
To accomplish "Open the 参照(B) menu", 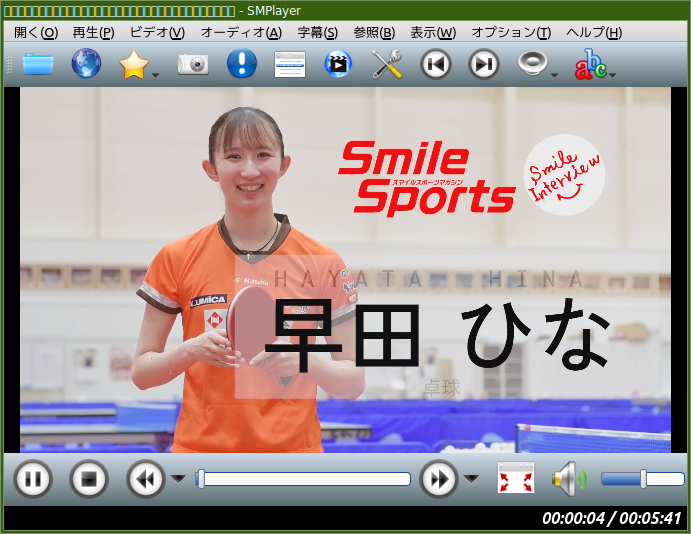I will pyautogui.click(x=374, y=32).
